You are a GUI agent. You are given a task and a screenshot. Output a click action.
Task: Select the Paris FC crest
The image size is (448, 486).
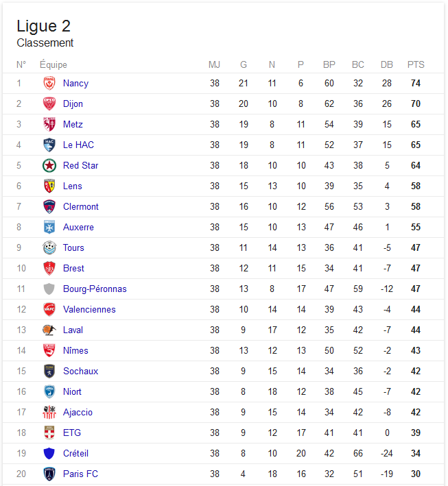pos(49,474)
